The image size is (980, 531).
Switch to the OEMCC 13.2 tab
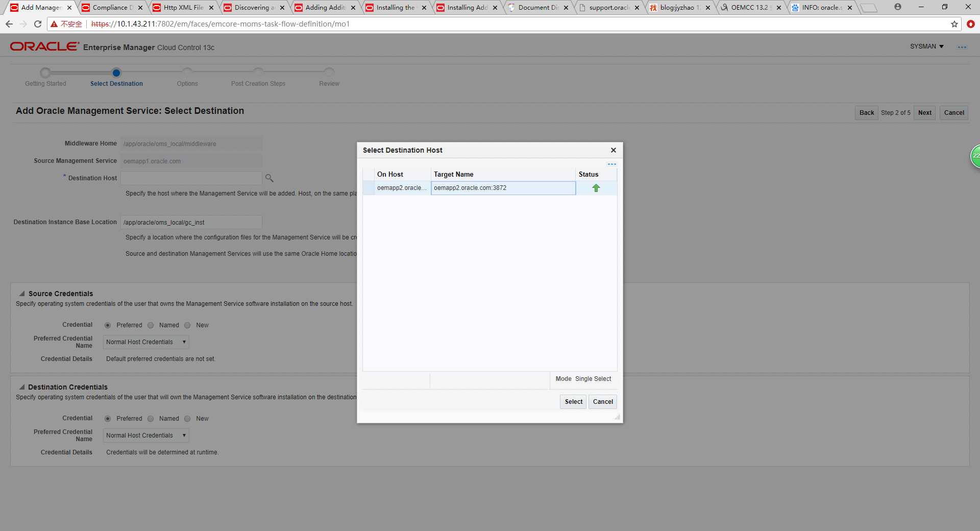point(751,8)
